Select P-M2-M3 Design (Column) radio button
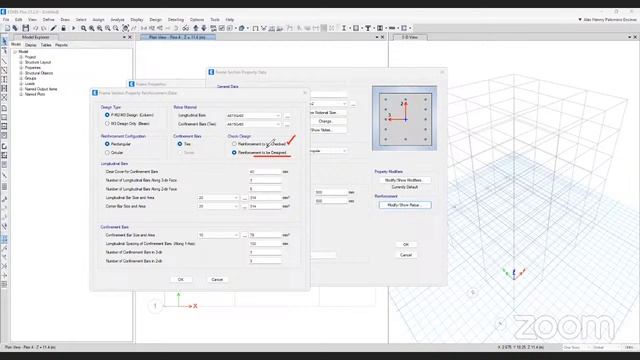This screenshot has width=640, height=360. tap(107, 115)
